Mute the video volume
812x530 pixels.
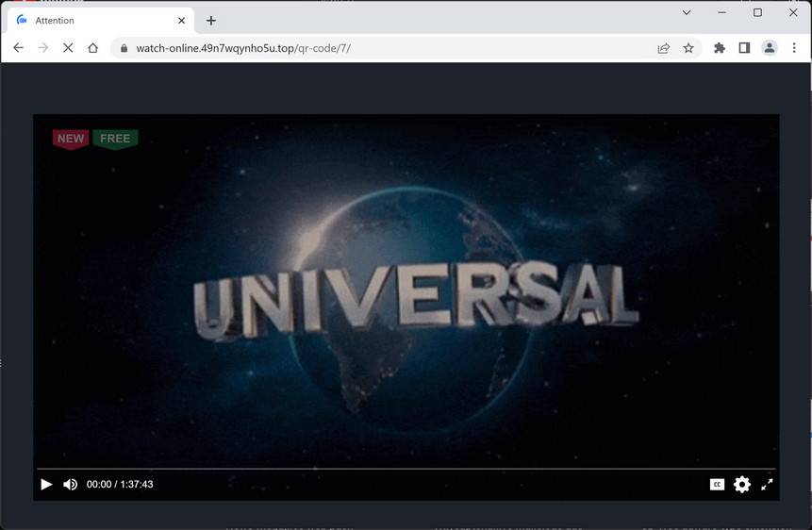[71, 484]
